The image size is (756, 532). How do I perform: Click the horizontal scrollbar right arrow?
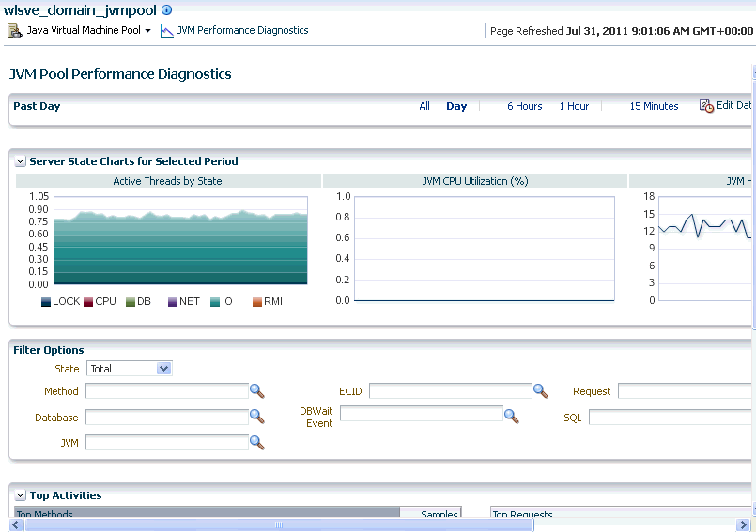743,524
